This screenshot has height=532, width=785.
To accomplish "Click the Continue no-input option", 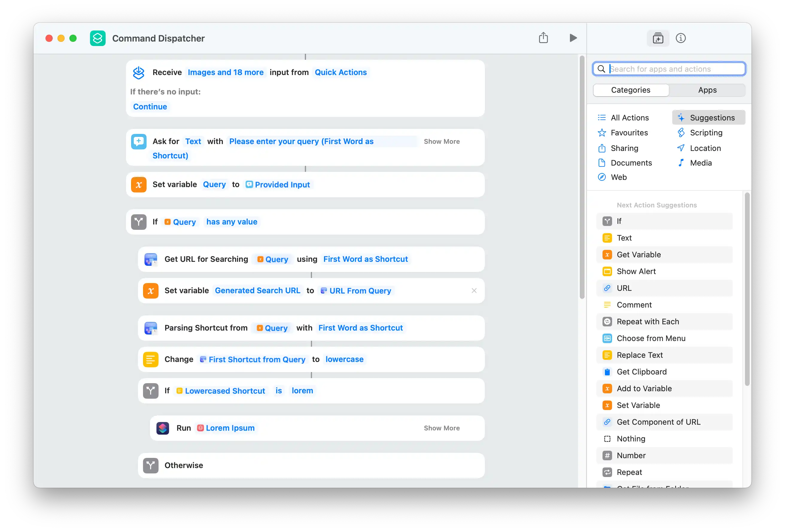I will pos(150,107).
